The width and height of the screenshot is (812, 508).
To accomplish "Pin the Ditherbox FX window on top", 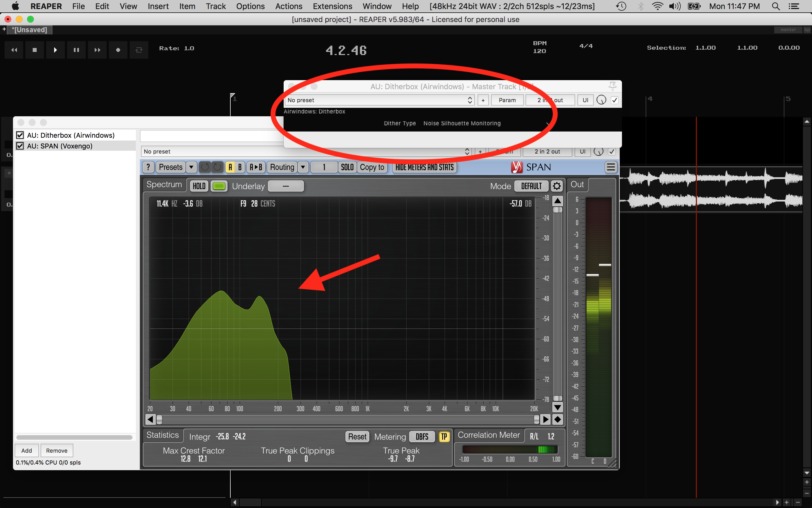I will 612,86.
